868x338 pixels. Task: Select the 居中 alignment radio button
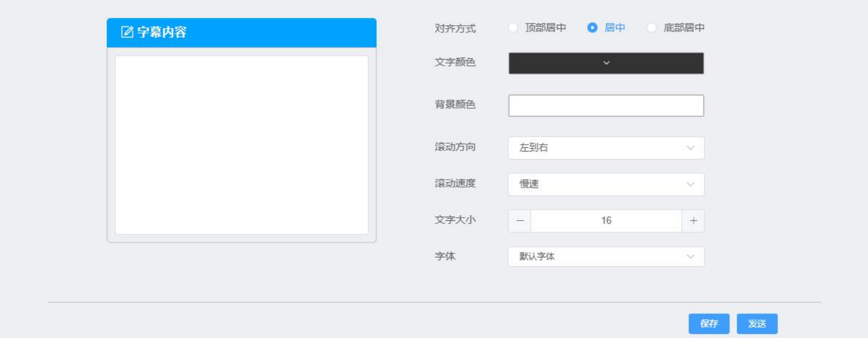592,28
